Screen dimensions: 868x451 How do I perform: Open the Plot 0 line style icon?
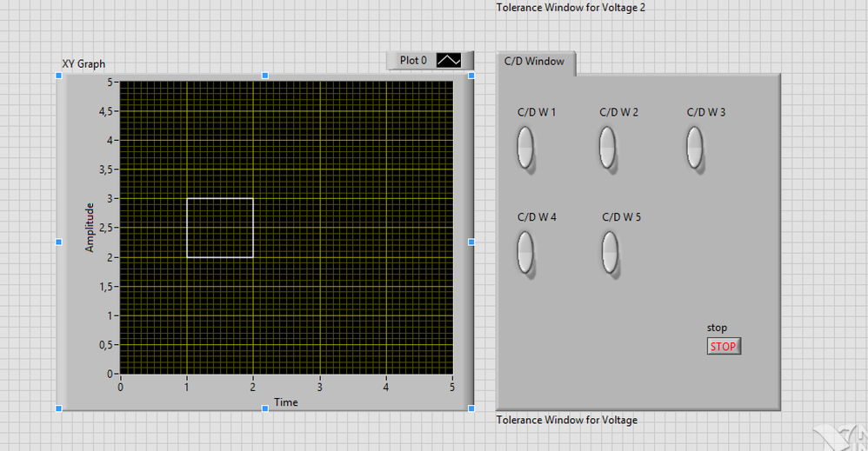[449, 60]
